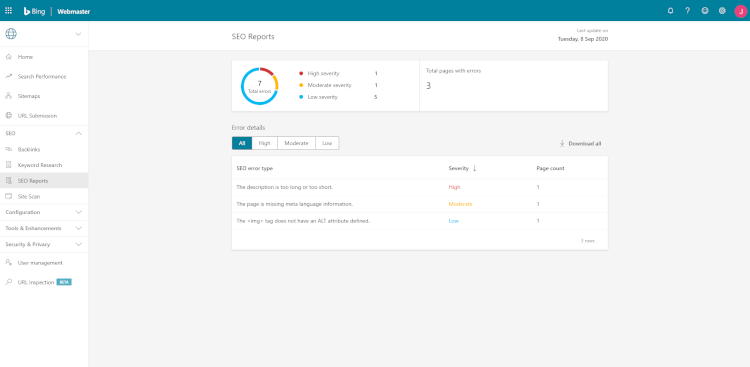Click the SEO Reports page icon
Viewport: 750px width, 367px height.
9,181
